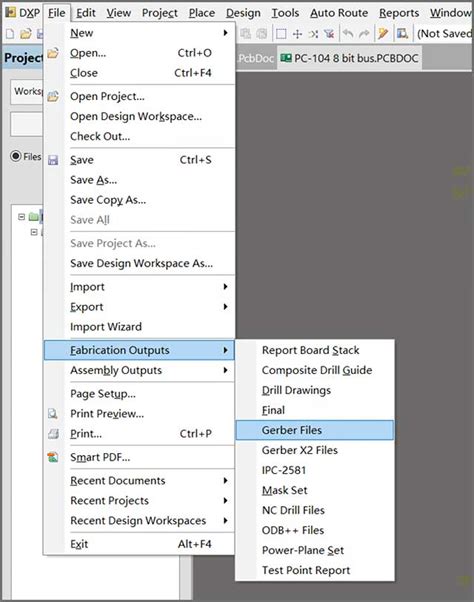
Task: Select the Files radio button
Action: 16,156
